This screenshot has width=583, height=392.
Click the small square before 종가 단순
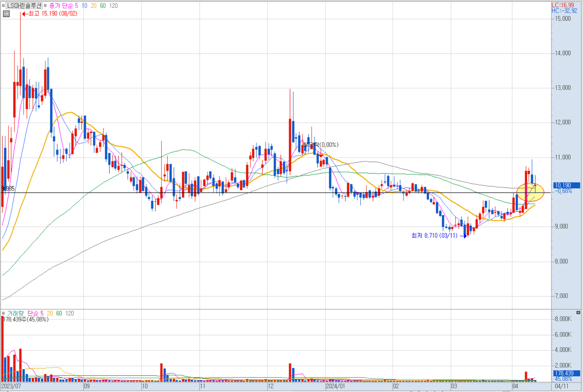(45, 6)
